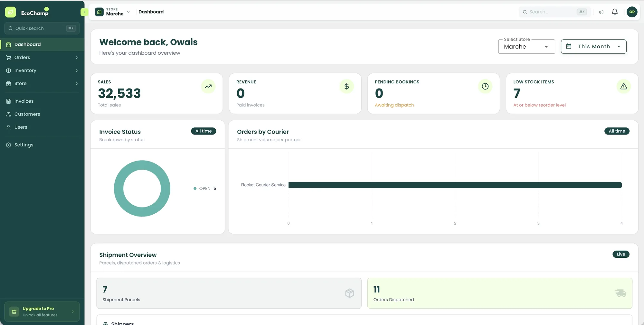
Task: Click Upgrade to Pro banner
Action: pos(42,311)
